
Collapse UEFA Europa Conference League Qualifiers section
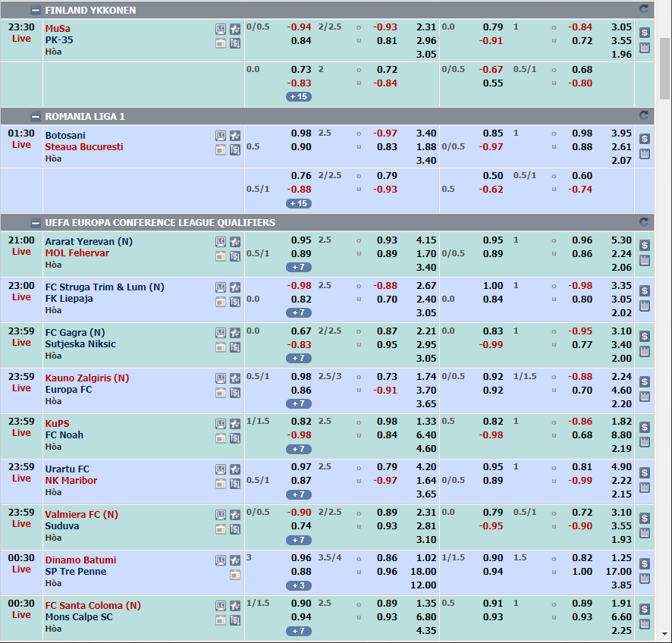(36, 223)
